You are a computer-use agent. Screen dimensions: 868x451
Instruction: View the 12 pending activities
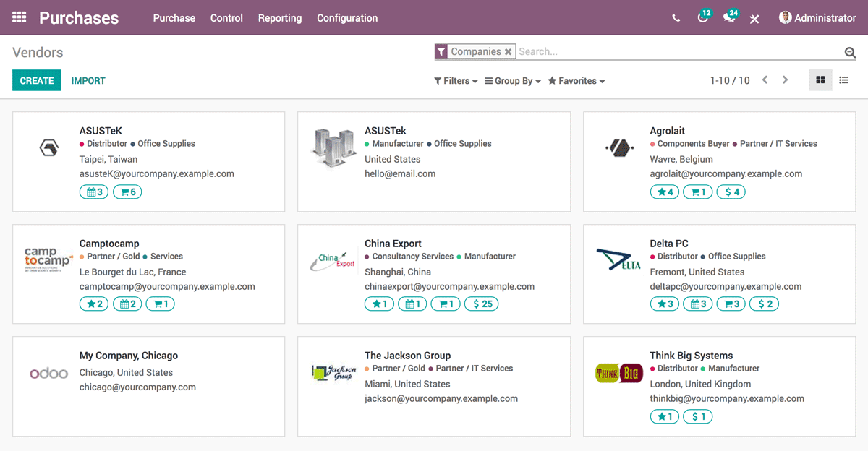pyautogui.click(x=701, y=17)
